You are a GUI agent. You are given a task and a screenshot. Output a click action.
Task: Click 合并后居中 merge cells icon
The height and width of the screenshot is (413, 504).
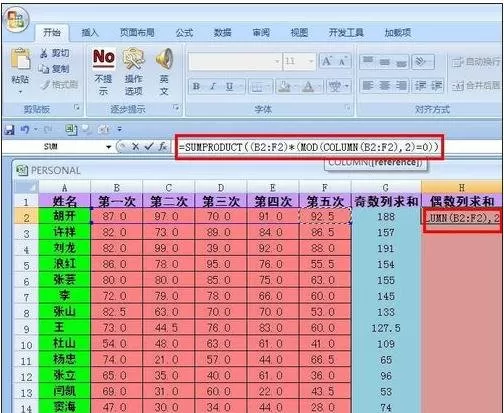[459, 87]
